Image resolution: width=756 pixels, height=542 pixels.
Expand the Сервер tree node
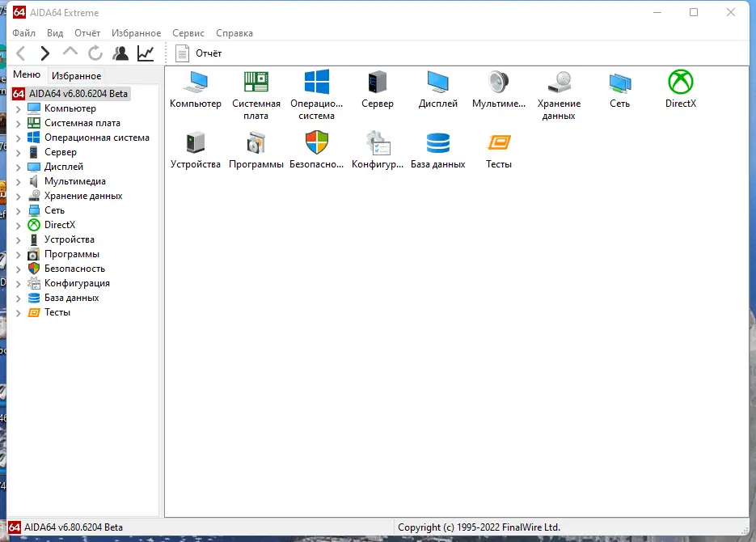(19, 152)
